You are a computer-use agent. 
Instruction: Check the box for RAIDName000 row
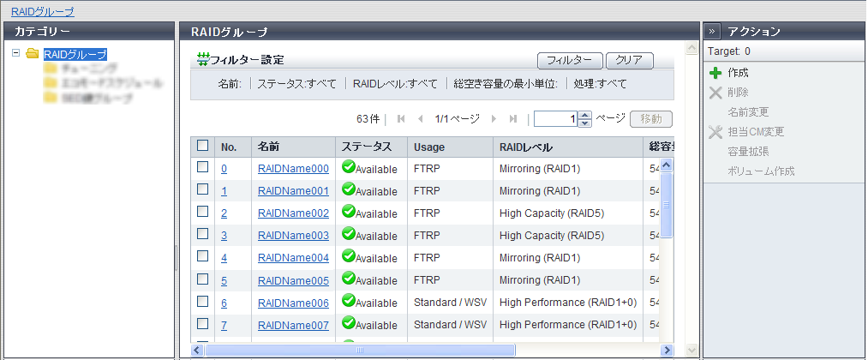tap(203, 168)
